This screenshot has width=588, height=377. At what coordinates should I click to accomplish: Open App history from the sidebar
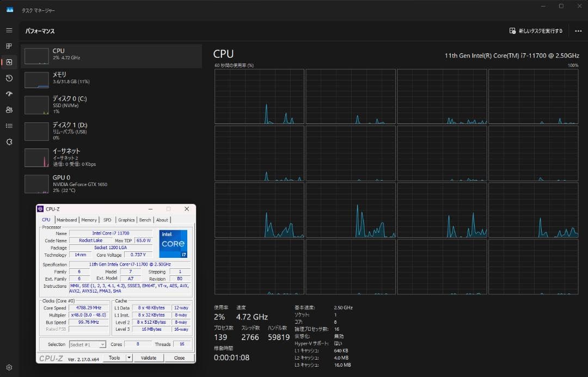(x=9, y=78)
